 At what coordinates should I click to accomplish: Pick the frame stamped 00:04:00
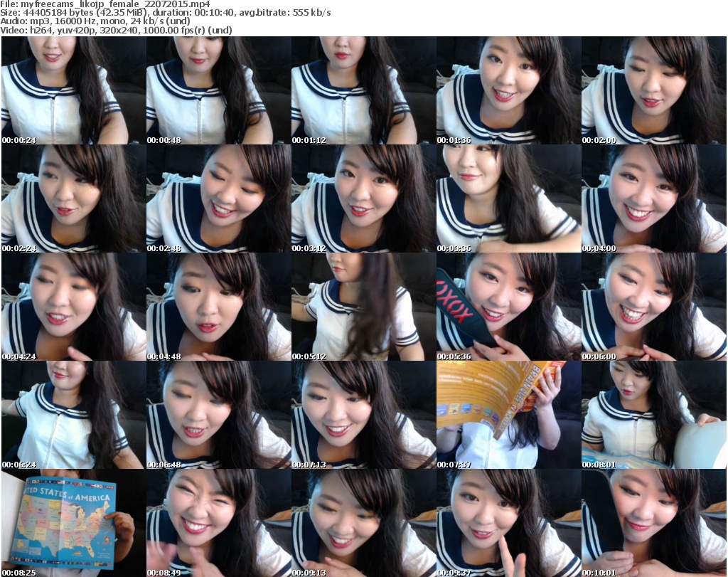click(x=654, y=198)
